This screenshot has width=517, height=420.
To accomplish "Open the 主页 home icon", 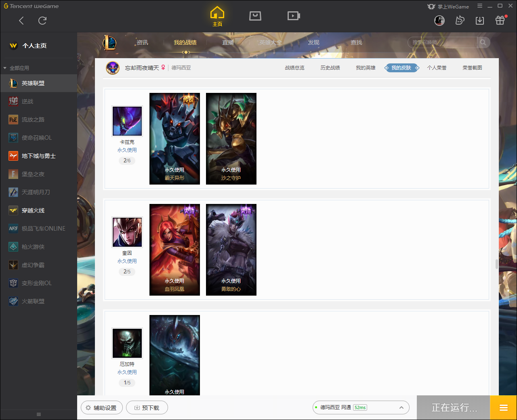I will 217,17.
